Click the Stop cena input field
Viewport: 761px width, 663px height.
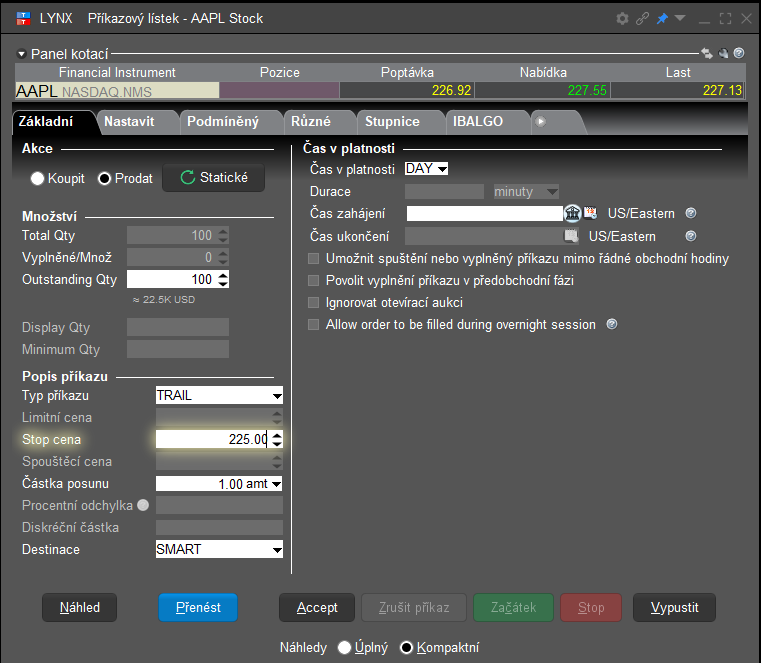tap(213, 440)
